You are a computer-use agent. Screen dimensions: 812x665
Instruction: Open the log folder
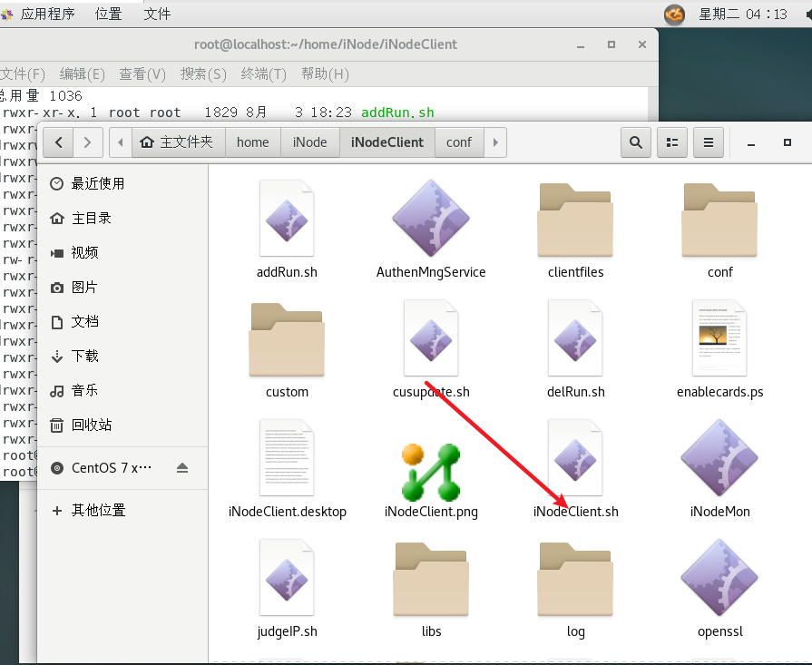575,579
